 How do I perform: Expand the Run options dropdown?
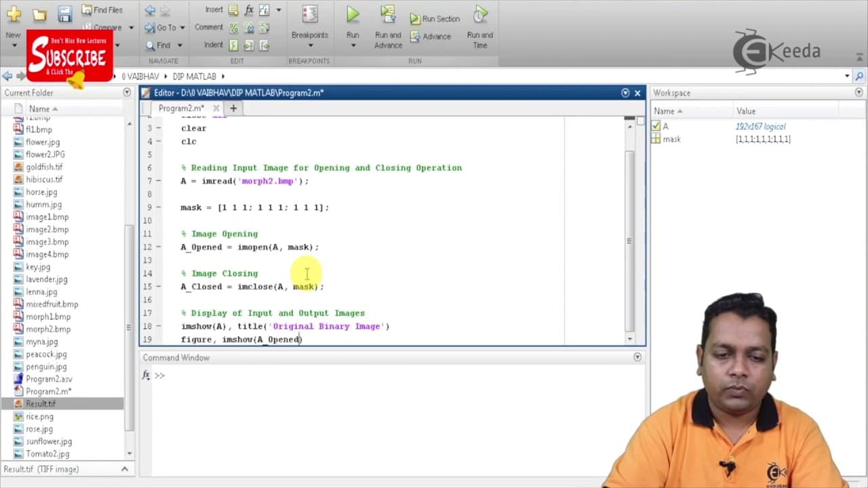tap(353, 45)
